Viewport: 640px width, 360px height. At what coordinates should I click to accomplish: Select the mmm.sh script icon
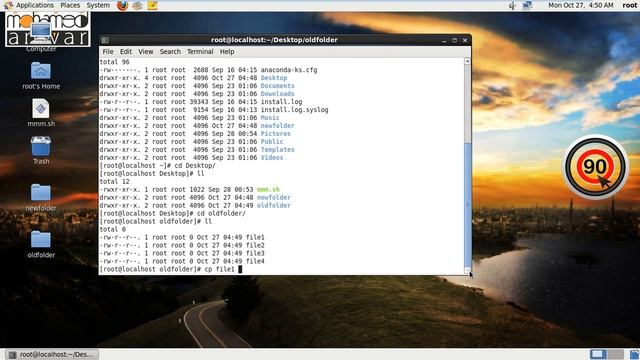41,109
